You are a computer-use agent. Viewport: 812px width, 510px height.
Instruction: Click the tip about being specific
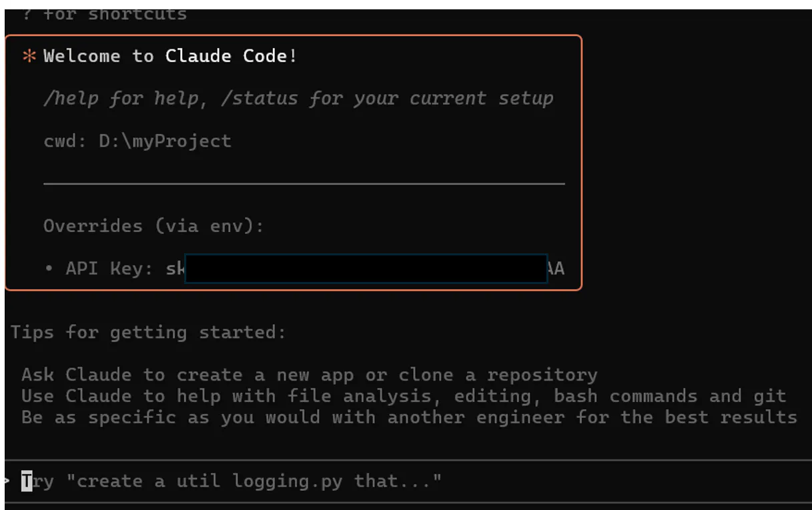coord(409,417)
